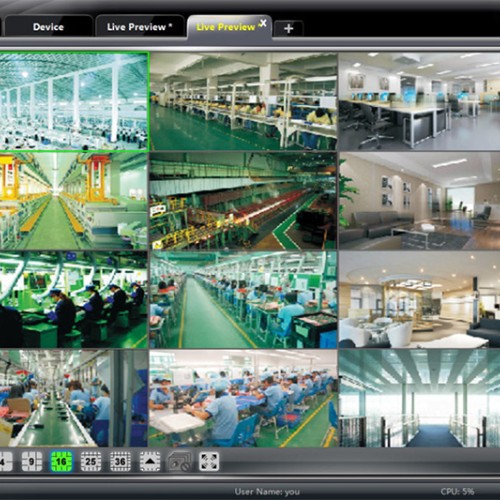Switch to the first Live Preview tab

coord(140,27)
